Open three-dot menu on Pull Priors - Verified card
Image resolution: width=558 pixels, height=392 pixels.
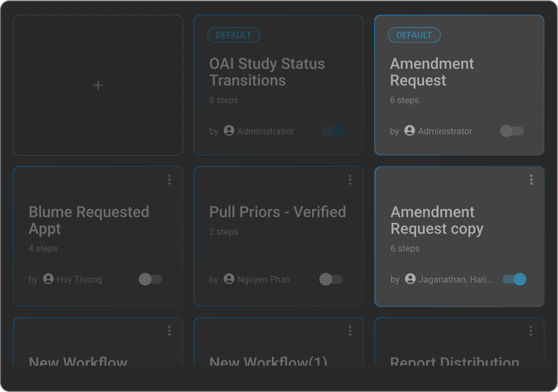(350, 180)
